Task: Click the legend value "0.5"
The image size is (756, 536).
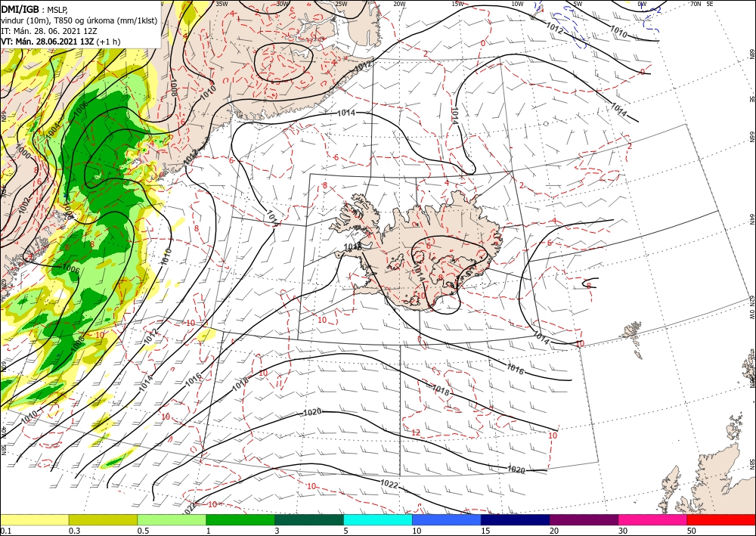Action: (x=143, y=531)
